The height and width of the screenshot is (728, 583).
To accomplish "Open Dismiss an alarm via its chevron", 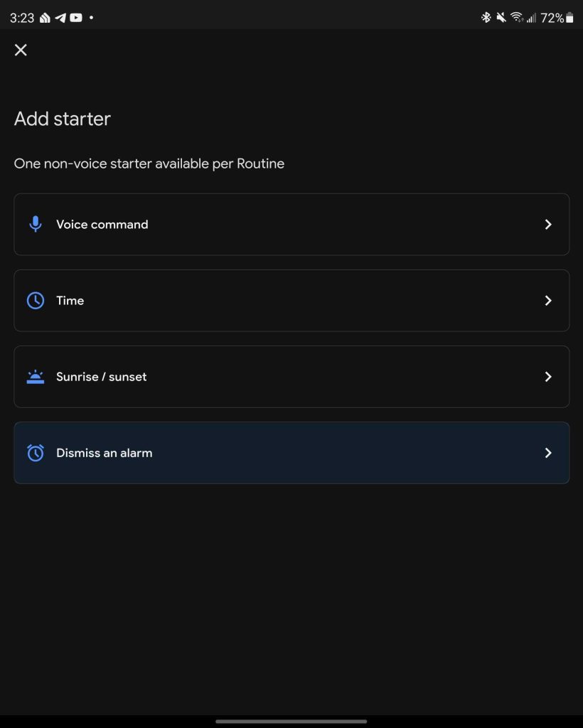I will [x=548, y=453].
